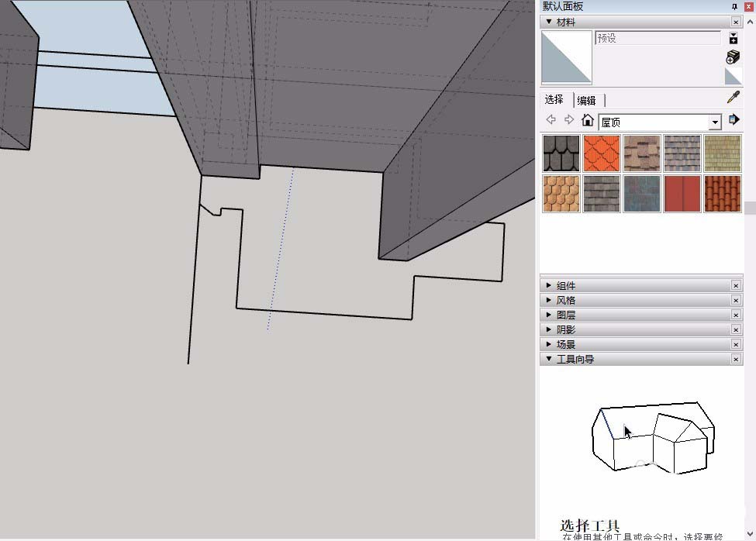This screenshot has height=541, width=756.
Task: Click the create material icon
Action: click(733, 57)
